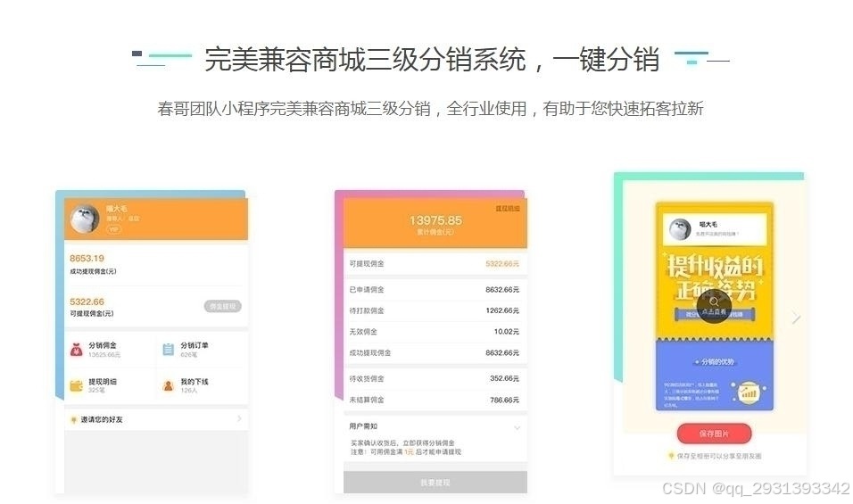
Task: Collapse the 用户须知 section arrow
Action: click(x=517, y=427)
